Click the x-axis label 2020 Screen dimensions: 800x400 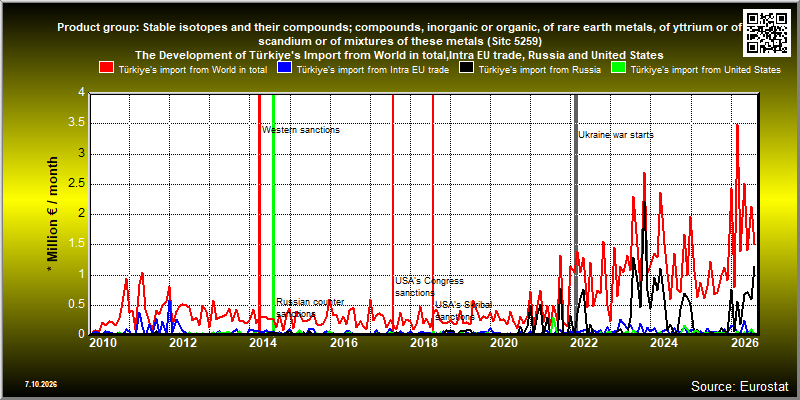(504, 342)
